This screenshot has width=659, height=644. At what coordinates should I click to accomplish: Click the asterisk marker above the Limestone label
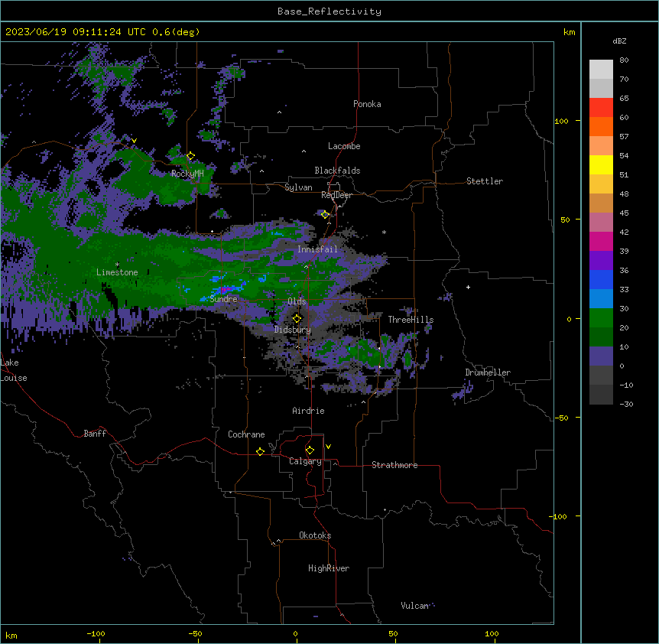coord(117,265)
